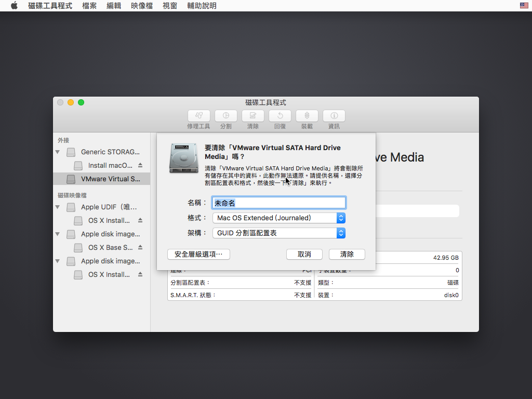Select the last Apple disk image... row

coord(101,261)
